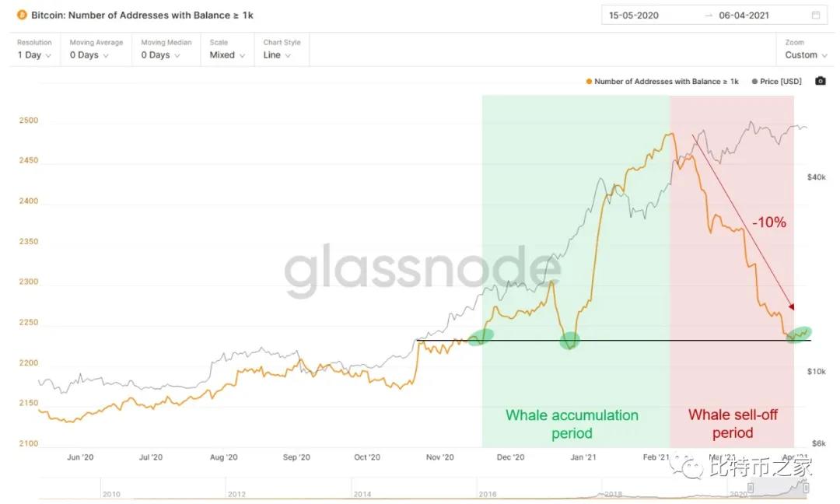The width and height of the screenshot is (840, 504).
Task: Open the Scale Mixed dropdown
Action: (x=227, y=55)
